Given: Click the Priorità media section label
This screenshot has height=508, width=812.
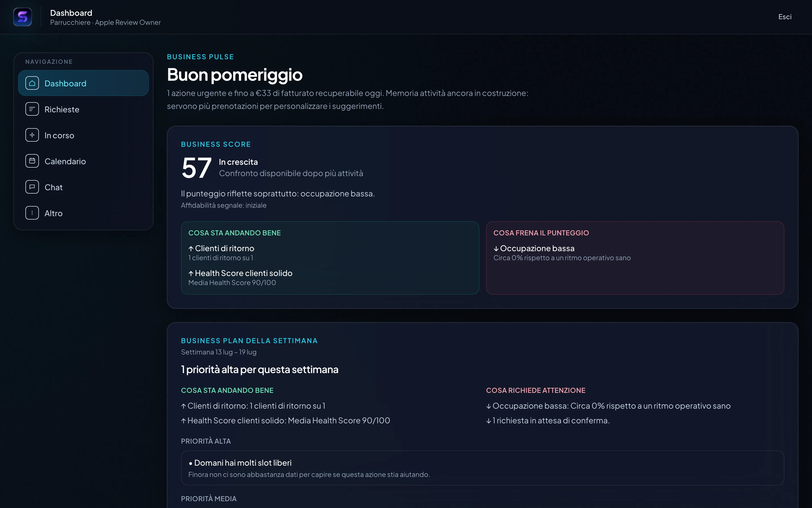Looking at the screenshot, I should tap(209, 499).
